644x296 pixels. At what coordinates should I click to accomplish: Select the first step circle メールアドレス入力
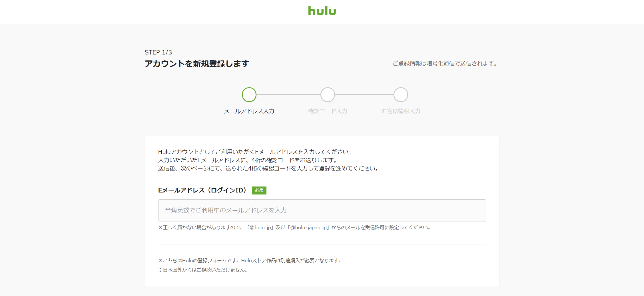coord(249,95)
